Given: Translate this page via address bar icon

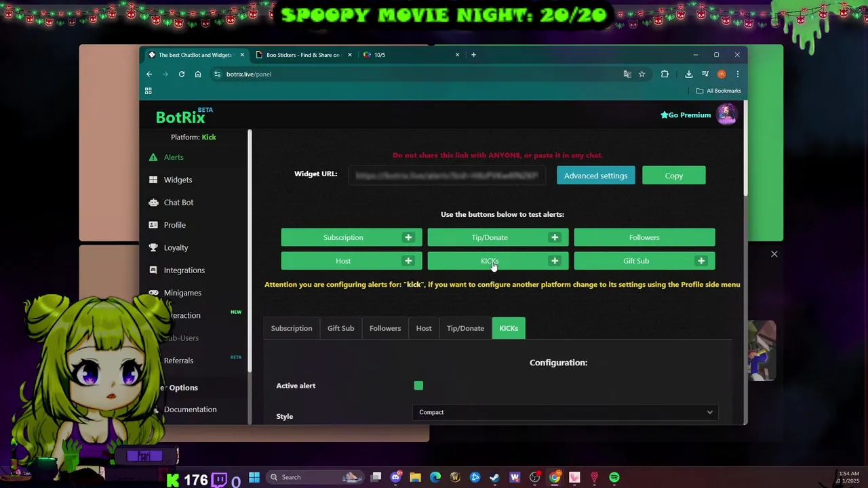Looking at the screenshot, I should click(627, 74).
